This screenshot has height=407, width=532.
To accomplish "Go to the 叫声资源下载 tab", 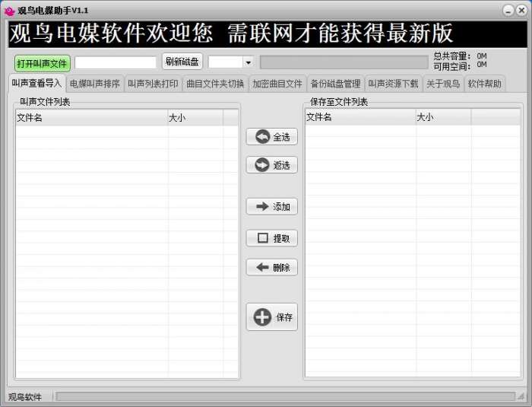I will click(393, 84).
